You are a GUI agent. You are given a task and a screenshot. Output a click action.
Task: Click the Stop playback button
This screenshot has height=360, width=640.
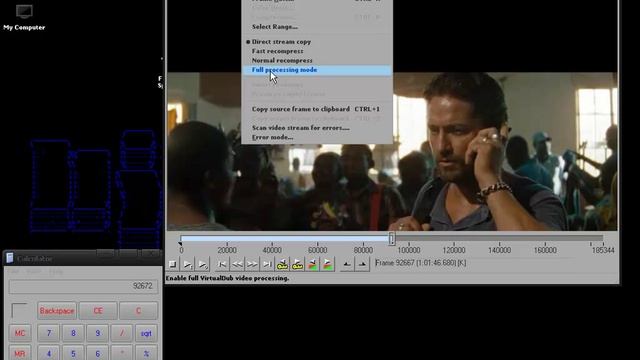[x=173, y=264]
